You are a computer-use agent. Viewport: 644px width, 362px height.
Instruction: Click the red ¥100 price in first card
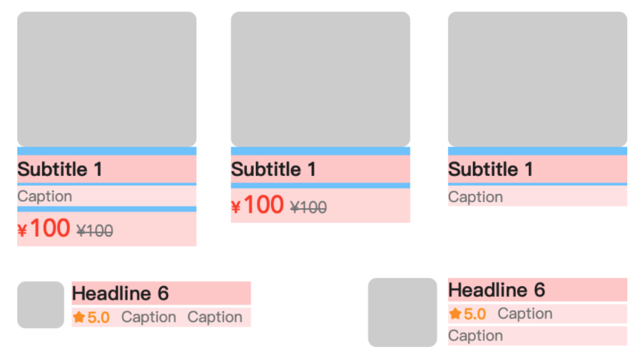[44, 228]
